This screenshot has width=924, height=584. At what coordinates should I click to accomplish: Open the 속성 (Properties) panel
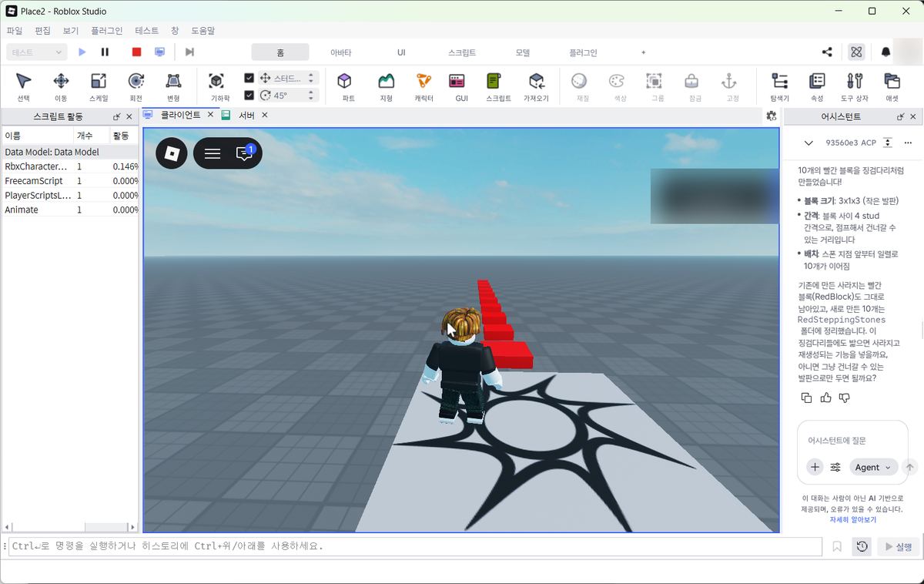point(817,86)
